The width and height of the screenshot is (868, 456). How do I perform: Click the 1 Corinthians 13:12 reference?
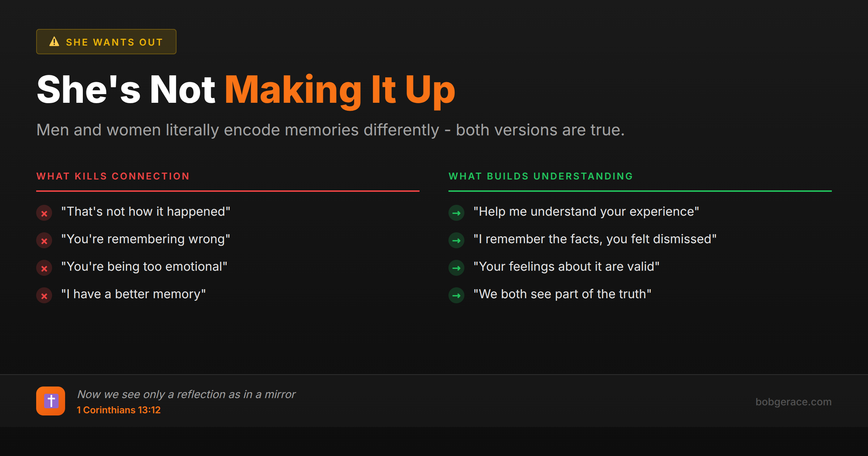pyautogui.click(x=119, y=410)
